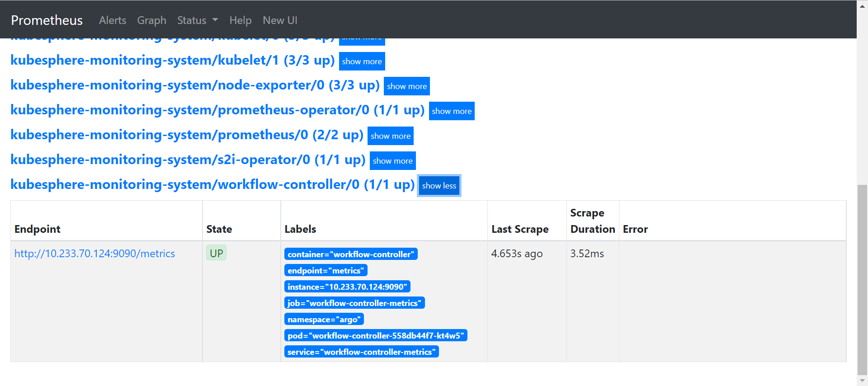This screenshot has width=868, height=386.
Task: Click the job="workflow-controller-metrics" label badge
Action: pyautogui.click(x=354, y=303)
